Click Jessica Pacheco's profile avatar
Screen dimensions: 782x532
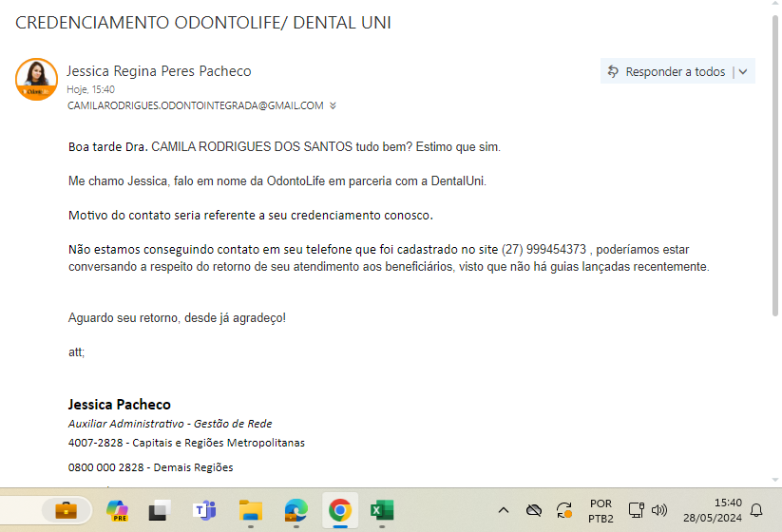pyautogui.click(x=36, y=79)
